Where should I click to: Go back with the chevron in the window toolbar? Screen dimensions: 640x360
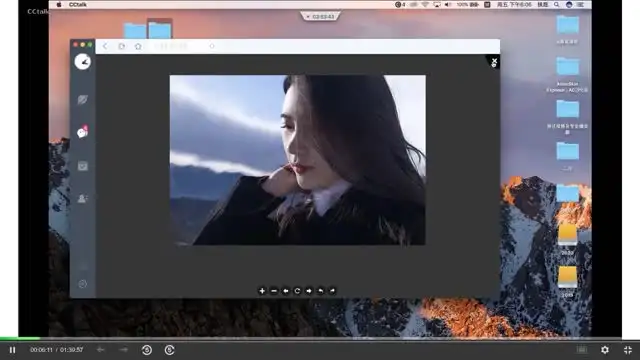click(x=105, y=46)
